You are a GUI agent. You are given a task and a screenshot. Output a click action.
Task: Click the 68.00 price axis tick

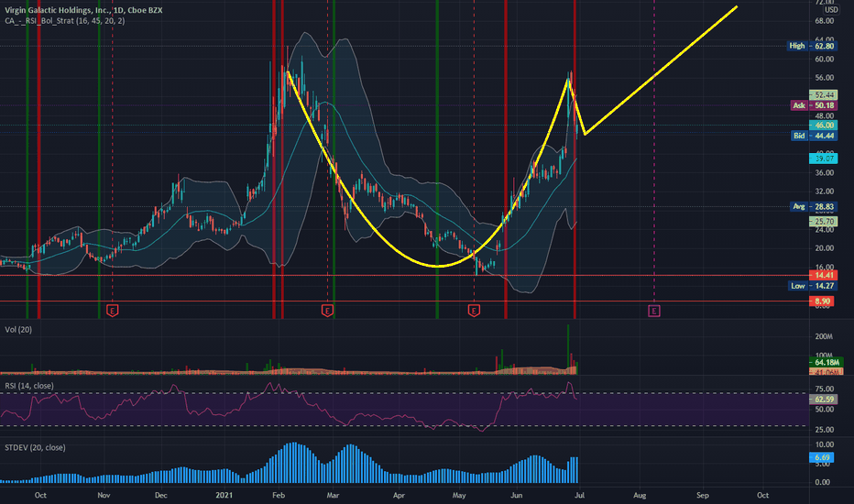tap(824, 21)
